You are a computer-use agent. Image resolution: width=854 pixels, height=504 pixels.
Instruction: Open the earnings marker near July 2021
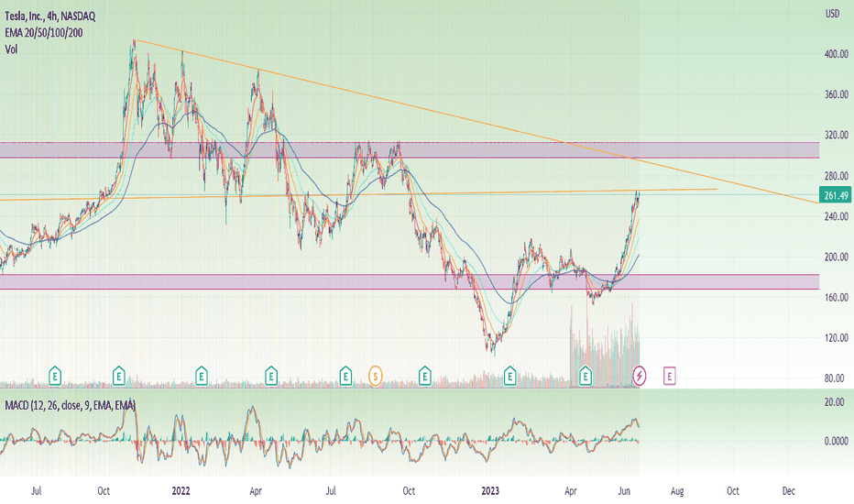54,376
